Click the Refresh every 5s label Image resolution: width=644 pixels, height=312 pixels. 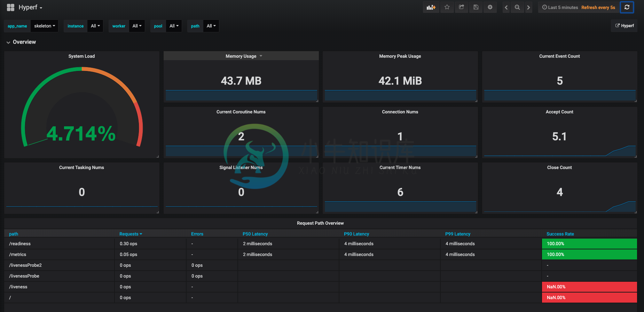[x=598, y=7]
